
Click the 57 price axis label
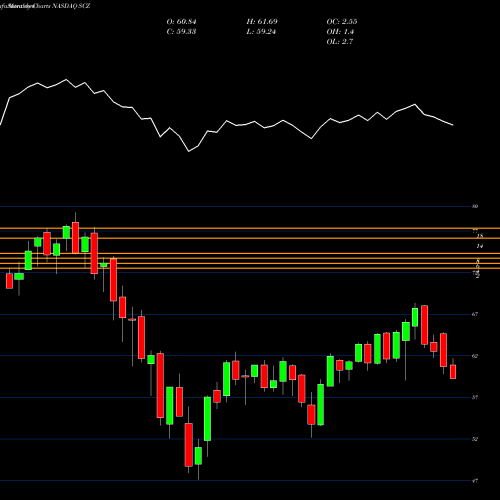[475, 397]
